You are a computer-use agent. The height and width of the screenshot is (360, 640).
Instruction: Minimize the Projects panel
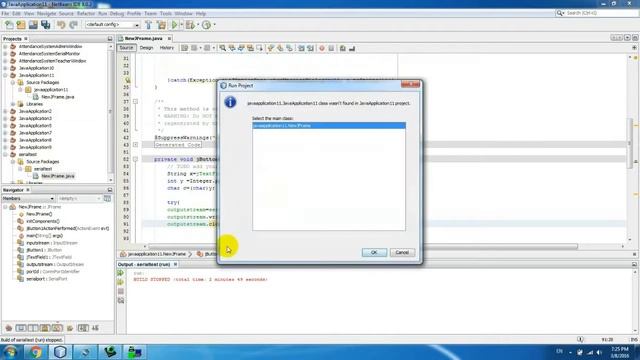click(110, 39)
